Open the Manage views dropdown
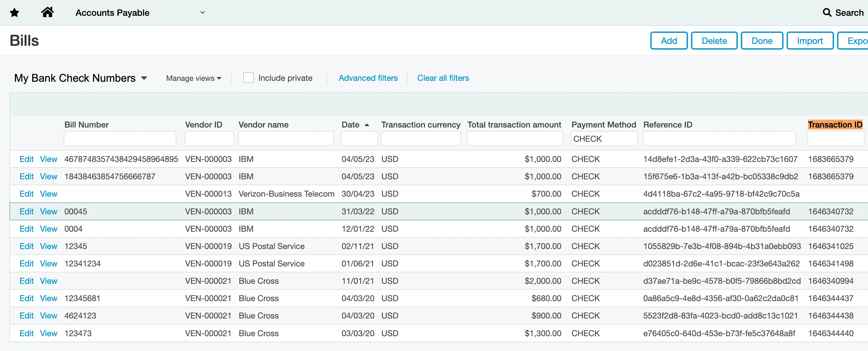Viewport: 868px width, 351px height. (193, 78)
